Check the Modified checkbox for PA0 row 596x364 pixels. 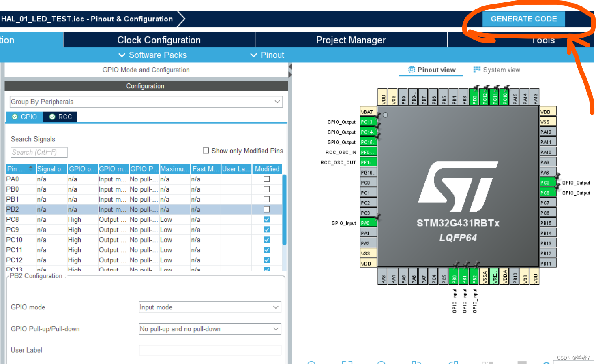click(266, 179)
